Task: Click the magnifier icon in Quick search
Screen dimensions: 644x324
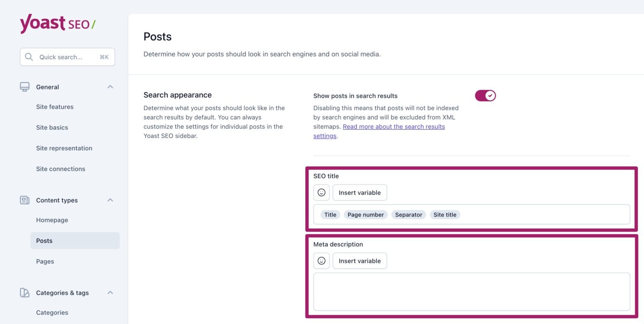Action: click(x=29, y=57)
